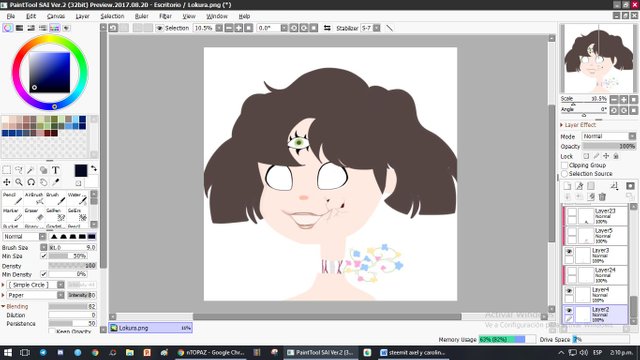Enable Clipping Group checkbox

pyautogui.click(x=564, y=165)
